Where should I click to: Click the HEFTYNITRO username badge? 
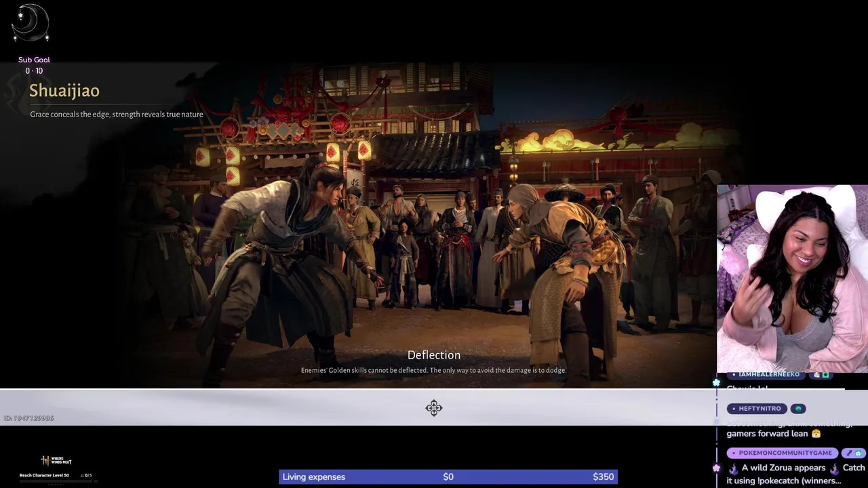click(x=756, y=409)
